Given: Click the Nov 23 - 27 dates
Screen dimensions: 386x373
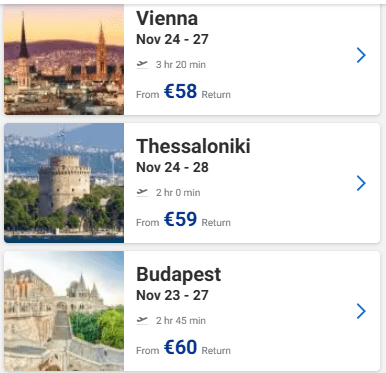Looking at the screenshot, I should (x=172, y=295).
